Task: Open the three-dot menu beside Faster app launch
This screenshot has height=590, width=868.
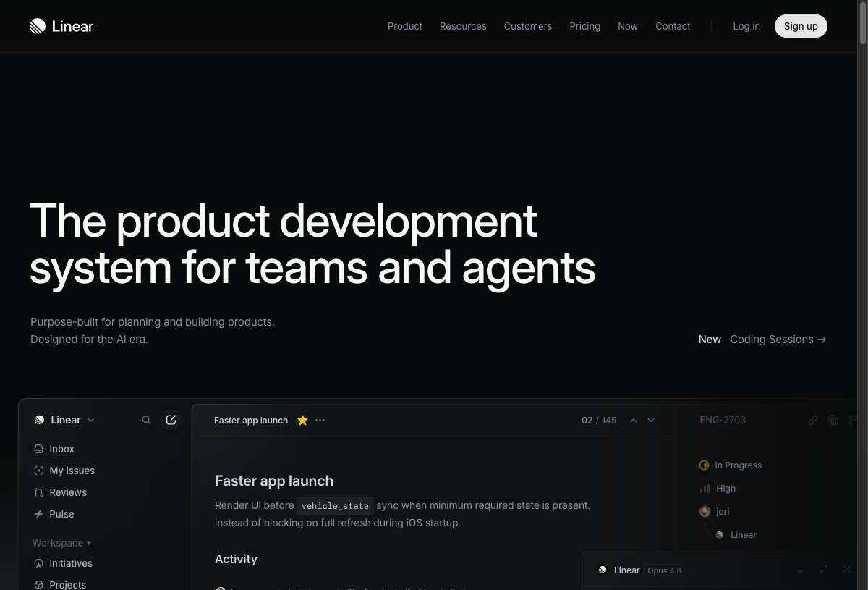Action: tap(320, 420)
